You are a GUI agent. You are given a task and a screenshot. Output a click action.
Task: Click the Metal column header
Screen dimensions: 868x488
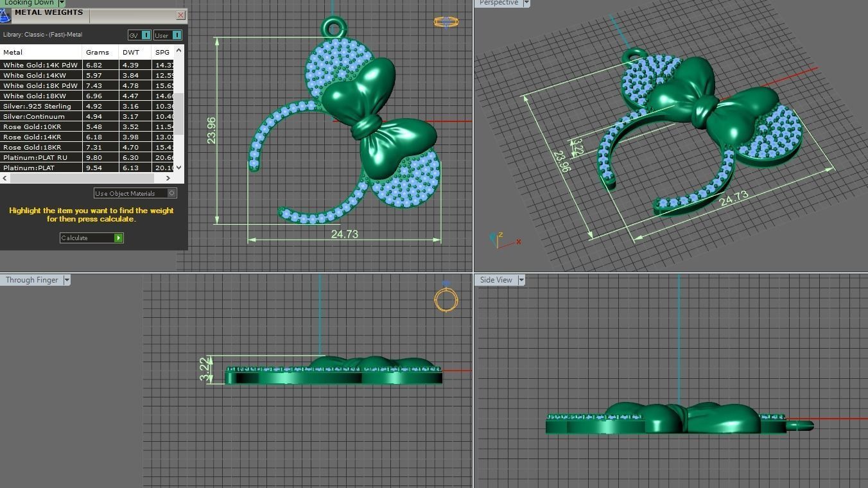(41, 52)
